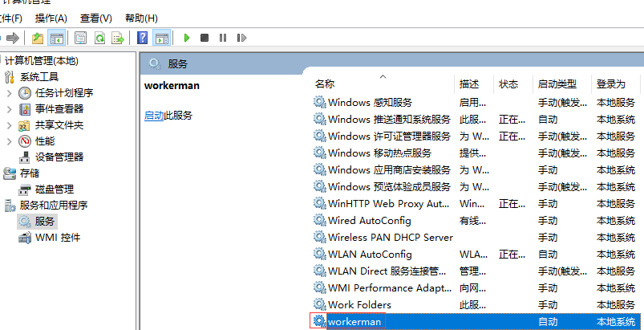Open the 帮助(H) menu

141,18
